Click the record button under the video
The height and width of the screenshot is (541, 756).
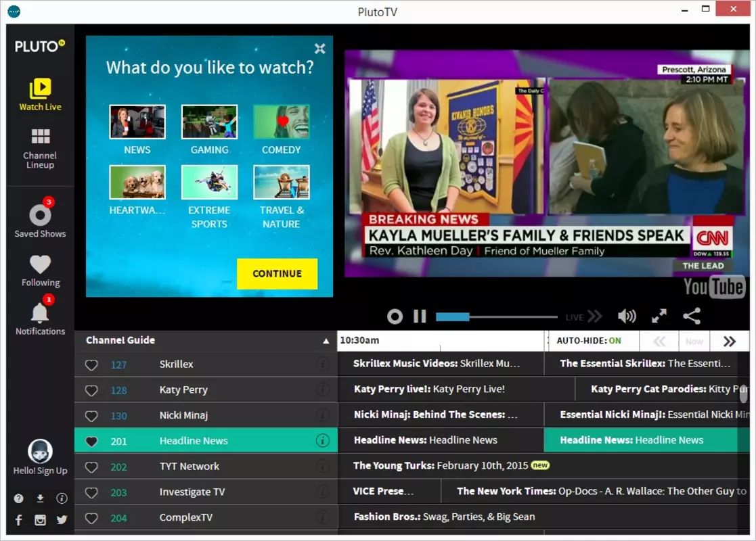tap(395, 316)
